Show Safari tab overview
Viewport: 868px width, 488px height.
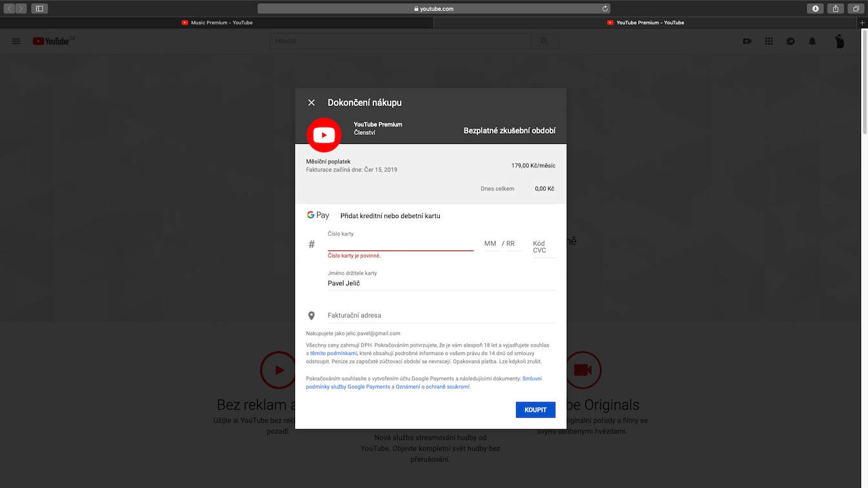click(856, 8)
